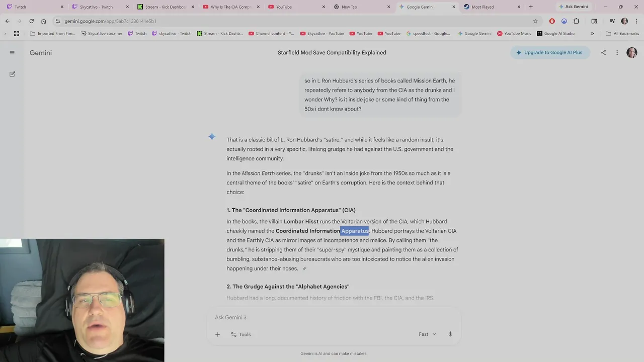Click the source link icon after the first section
This screenshot has height=362, width=644.
tap(304, 268)
